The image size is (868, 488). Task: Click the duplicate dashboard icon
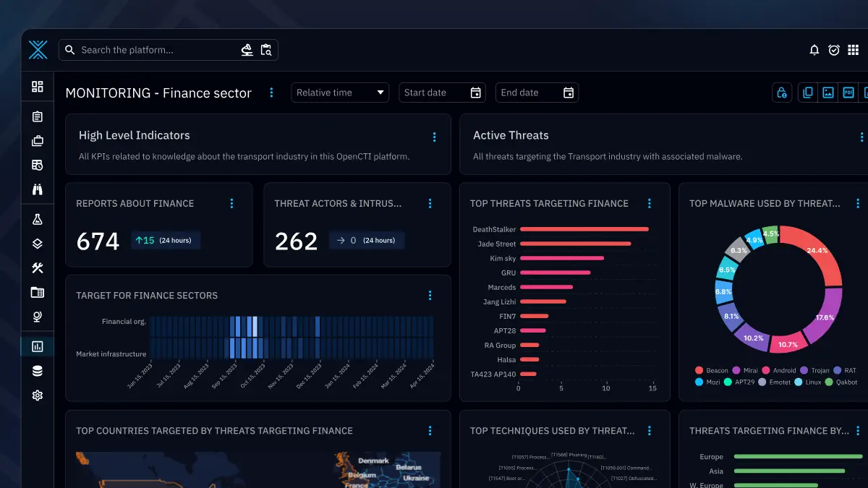point(808,93)
